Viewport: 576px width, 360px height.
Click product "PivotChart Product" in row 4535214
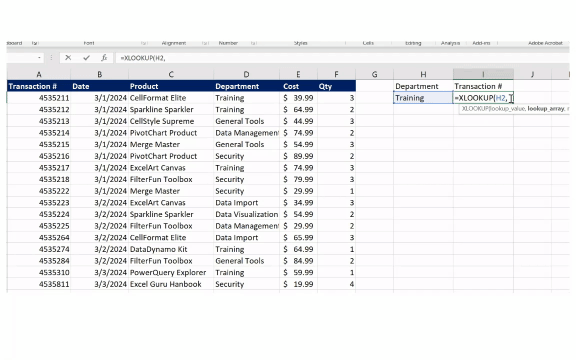pos(171,133)
